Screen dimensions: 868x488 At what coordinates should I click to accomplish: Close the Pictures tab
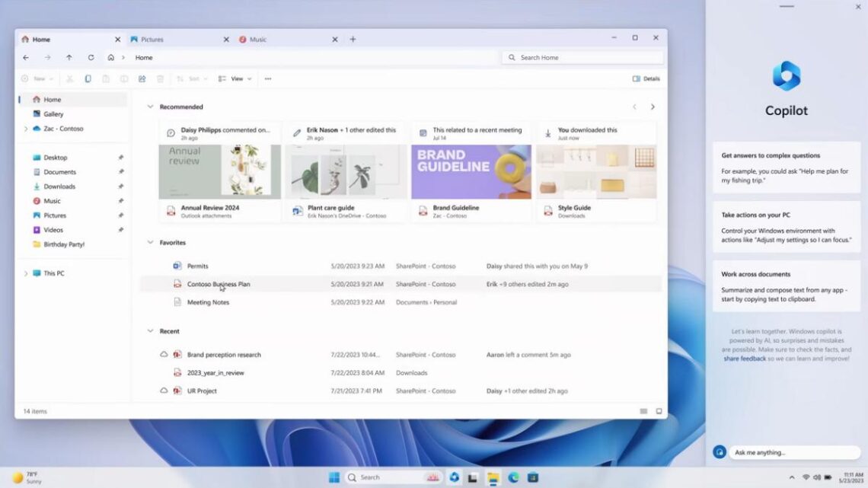click(226, 40)
